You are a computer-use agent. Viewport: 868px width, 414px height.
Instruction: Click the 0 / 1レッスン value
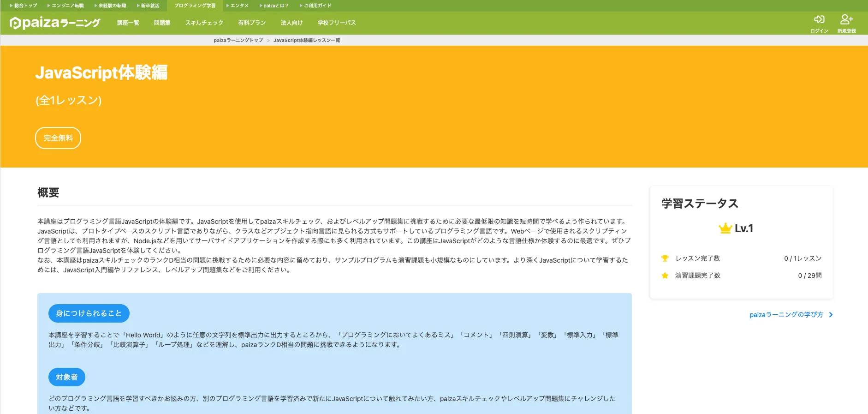[803, 258]
